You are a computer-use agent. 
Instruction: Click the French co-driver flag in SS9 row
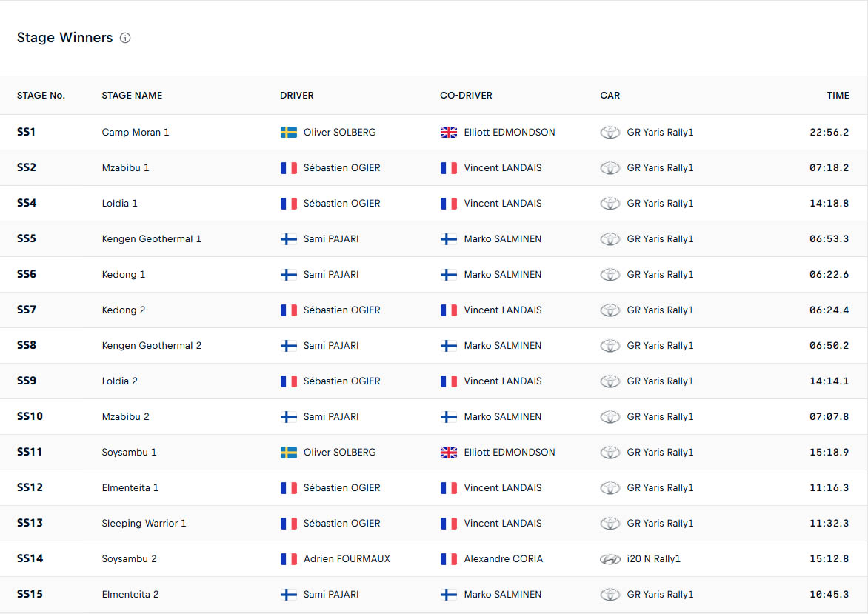click(449, 381)
